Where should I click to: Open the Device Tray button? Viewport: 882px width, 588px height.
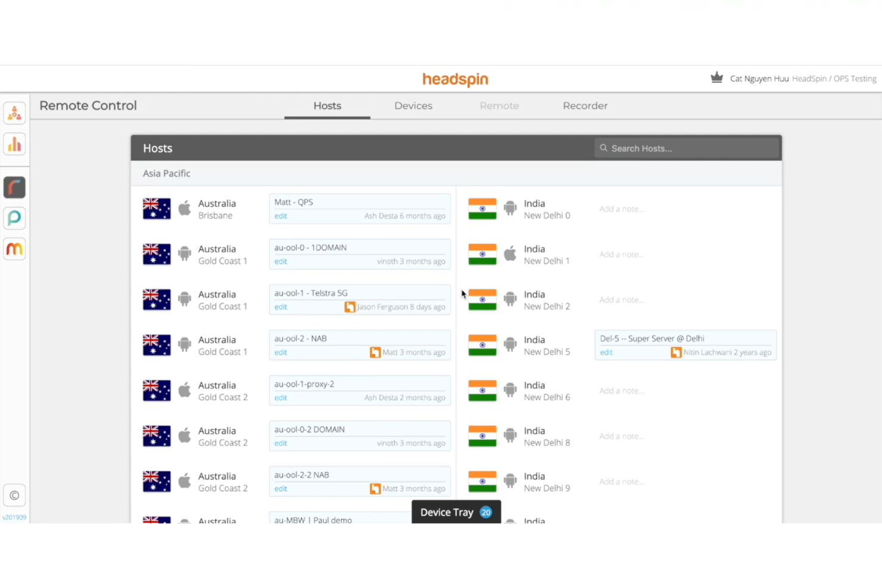coord(456,512)
